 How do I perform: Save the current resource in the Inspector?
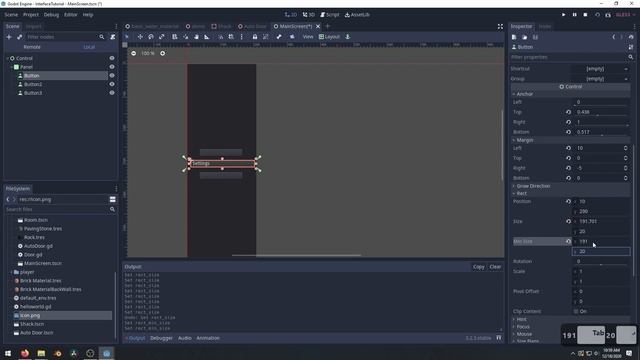(535, 37)
